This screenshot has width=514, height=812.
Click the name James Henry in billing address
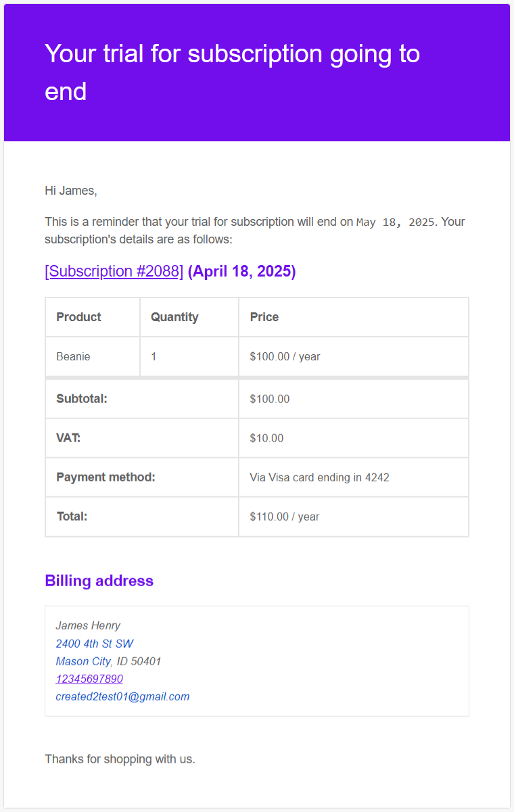(88, 626)
